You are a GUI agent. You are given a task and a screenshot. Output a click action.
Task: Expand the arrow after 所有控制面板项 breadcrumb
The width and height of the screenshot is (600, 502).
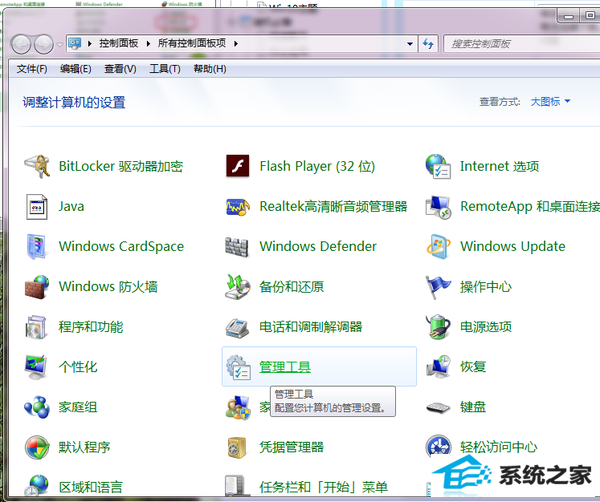236,44
